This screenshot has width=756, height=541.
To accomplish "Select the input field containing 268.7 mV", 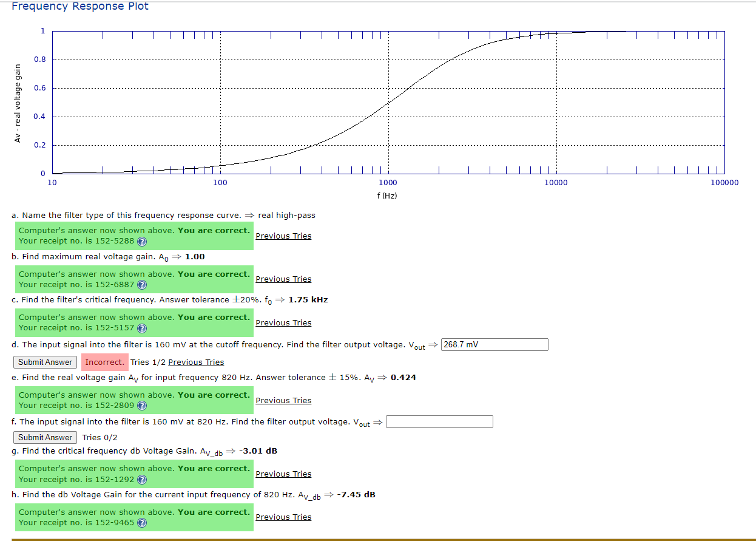I will pos(494,344).
